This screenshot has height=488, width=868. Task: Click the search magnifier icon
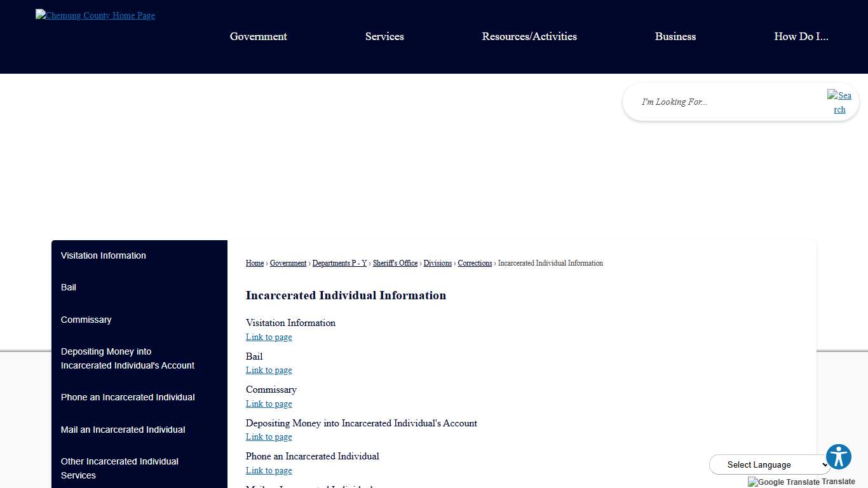(839, 102)
